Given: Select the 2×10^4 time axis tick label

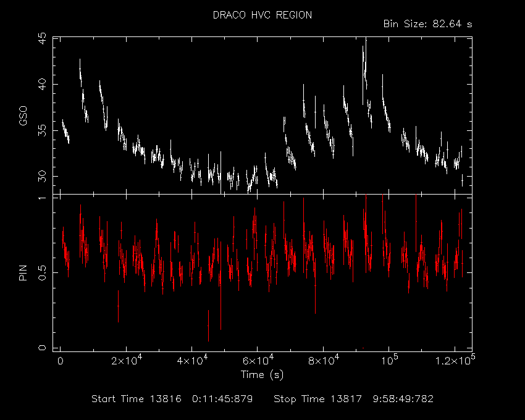Looking at the screenshot, I should pyautogui.click(x=127, y=360).
